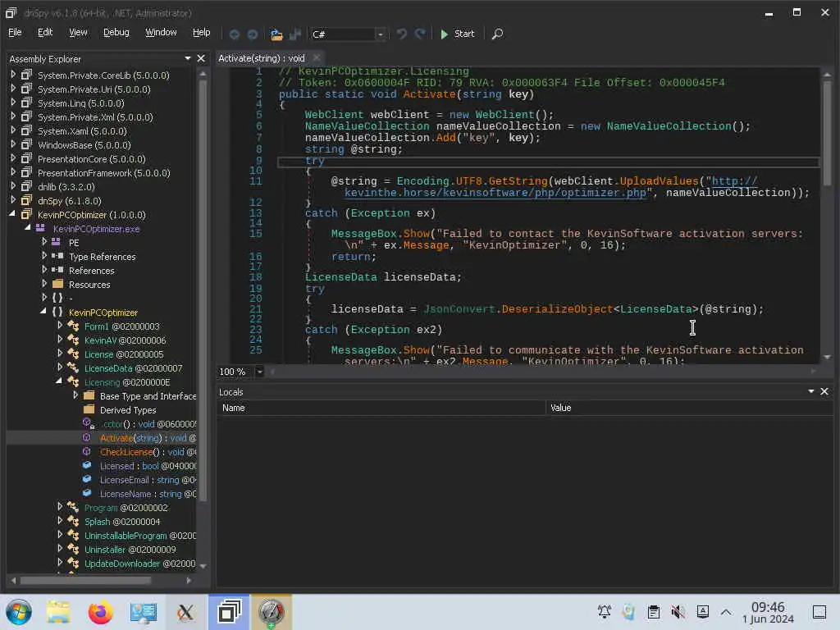This screenshot has width=840, height=630.
Task: Start debugging with the Start button
Action: pyautogui.click(x=457, y=34)
